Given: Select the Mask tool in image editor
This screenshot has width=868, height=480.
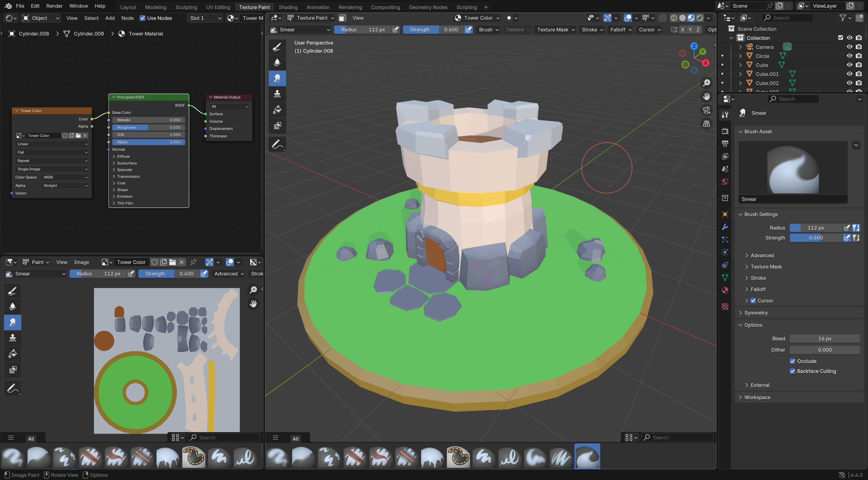Looking at the screenshot, I should [13, 369].
